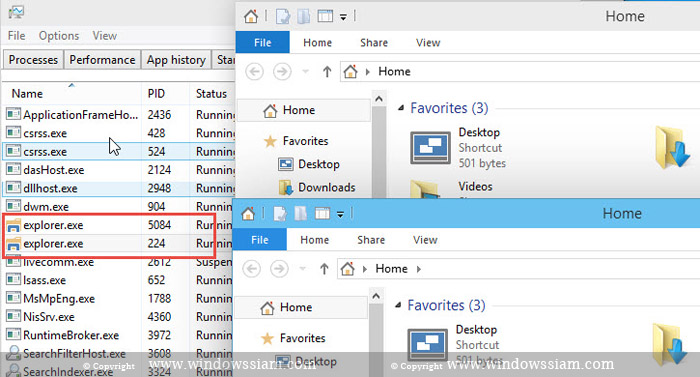Click scroll up arrow in lower Explorer navigation pane
Viewport: 700px width, 377px height.
[x=376, y=296]
